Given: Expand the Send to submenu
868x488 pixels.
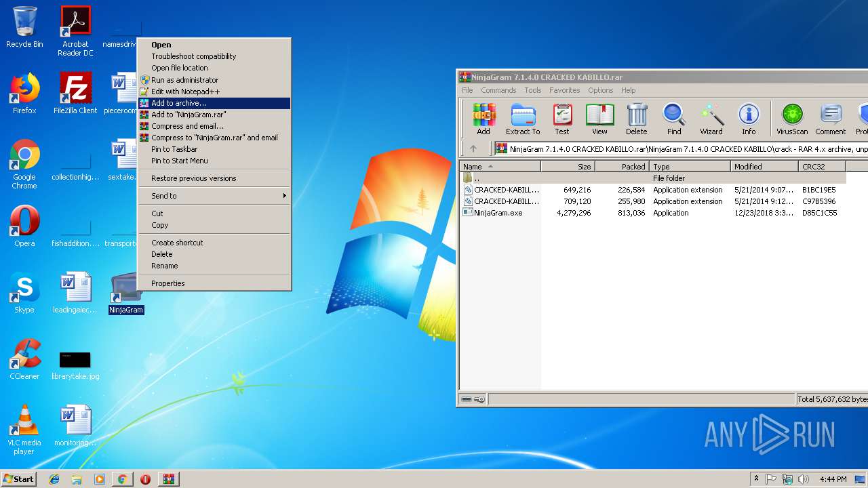Looking at the screenshot, I should (x=214, y=196).
